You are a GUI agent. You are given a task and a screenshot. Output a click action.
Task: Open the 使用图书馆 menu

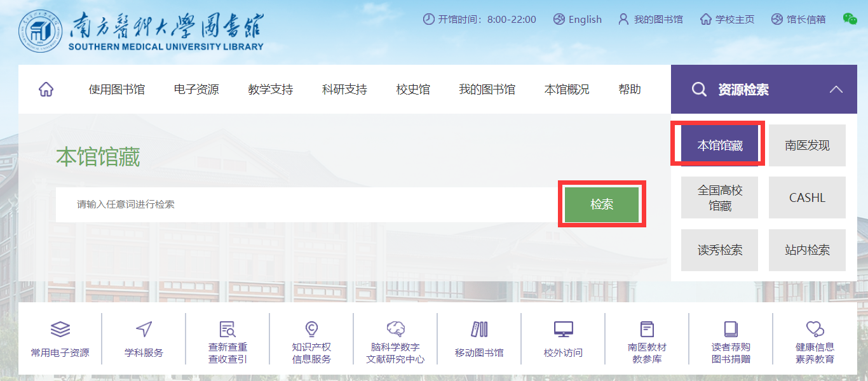[117, 90]
